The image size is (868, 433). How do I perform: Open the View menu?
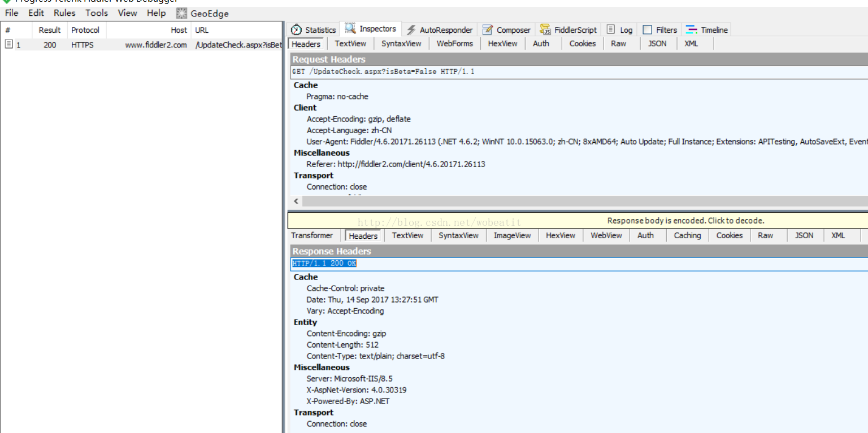click(128, 13)
